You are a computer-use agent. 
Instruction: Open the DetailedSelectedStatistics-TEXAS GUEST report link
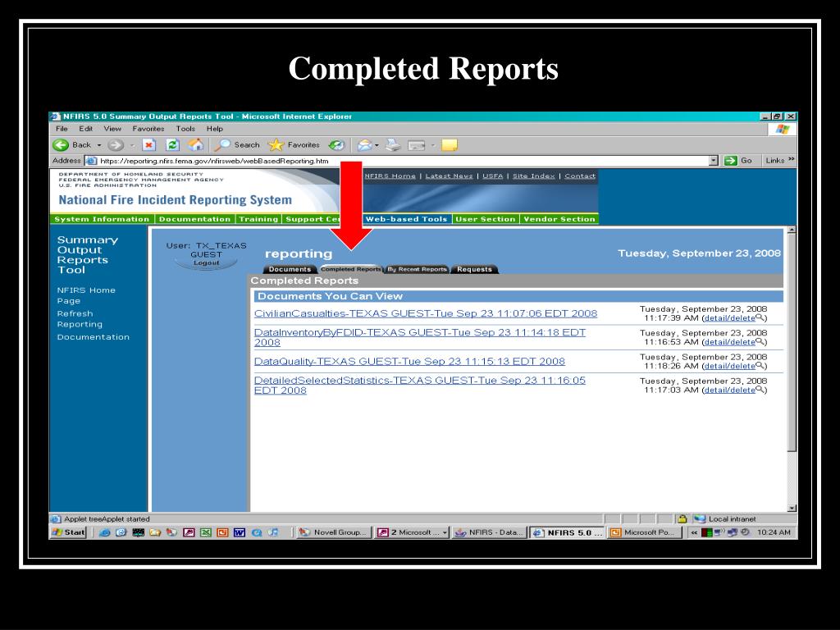pyautogui.click(x=420, y=386)
